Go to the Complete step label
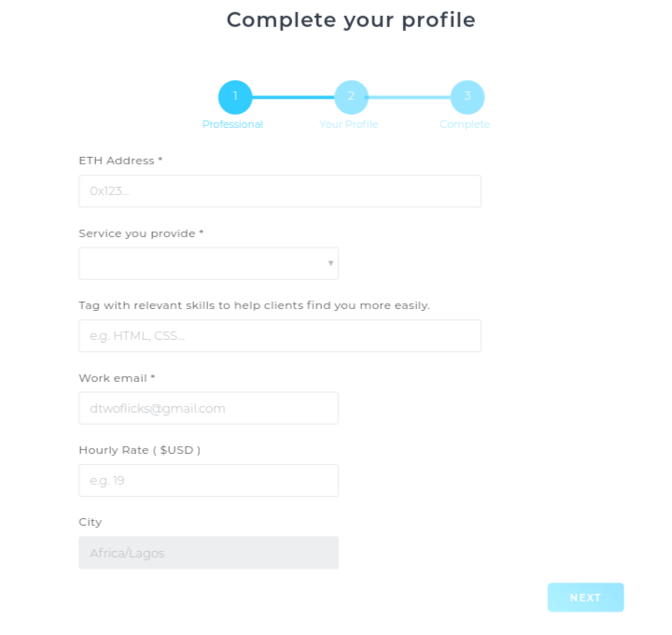 click(465, 124)
